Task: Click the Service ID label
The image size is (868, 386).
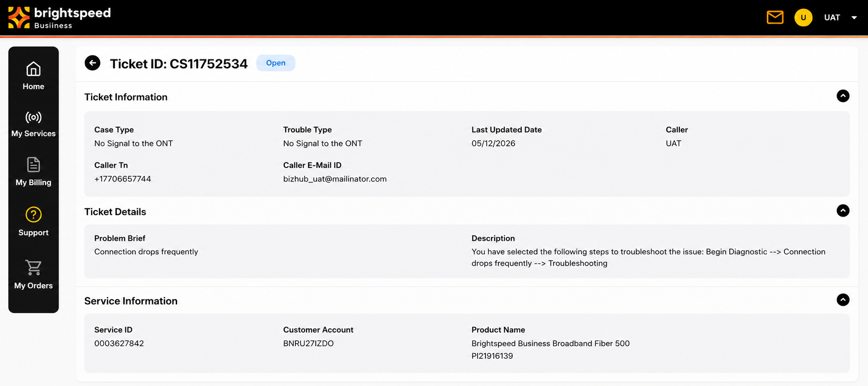Action: pyautogui.click(x=113, y=330)
